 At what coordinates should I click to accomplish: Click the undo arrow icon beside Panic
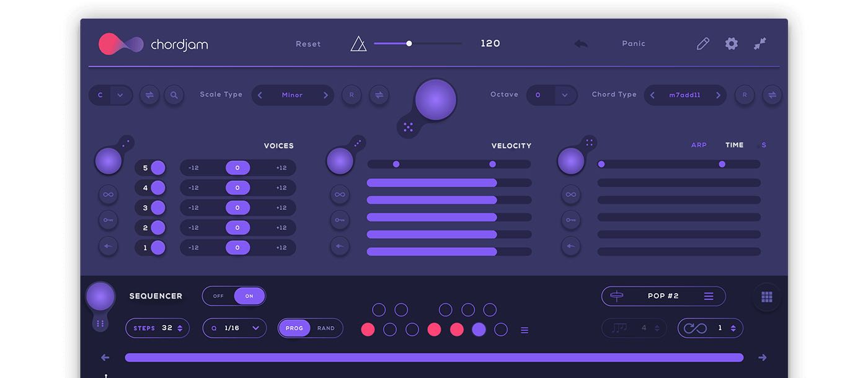pos(581,44)
